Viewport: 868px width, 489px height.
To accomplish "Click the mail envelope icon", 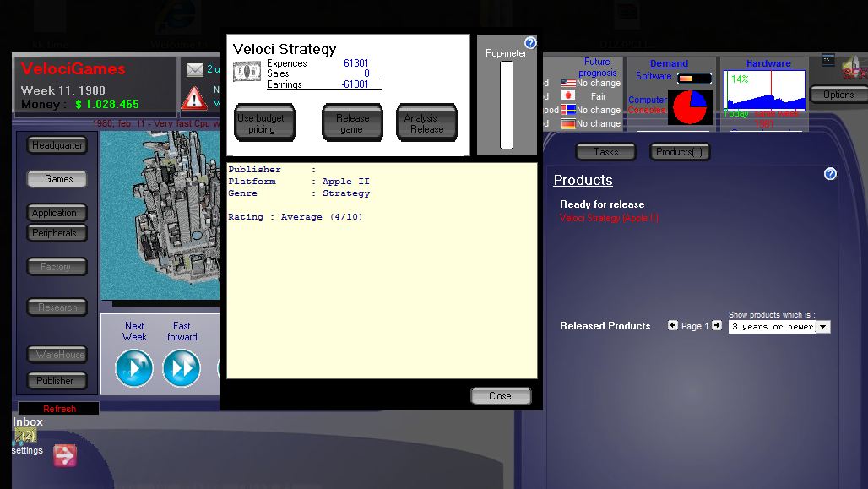I will click(195, 70).
